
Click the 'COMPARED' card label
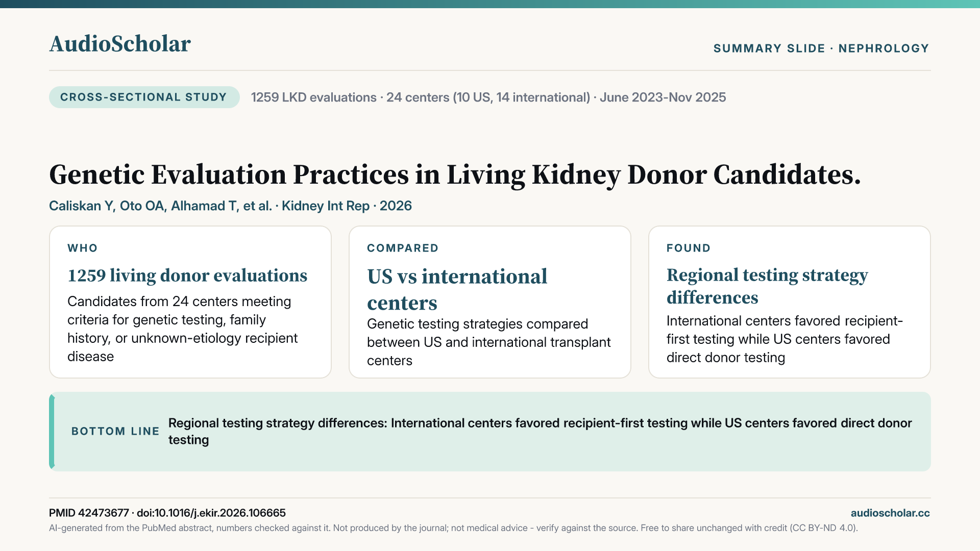[403, 248]
